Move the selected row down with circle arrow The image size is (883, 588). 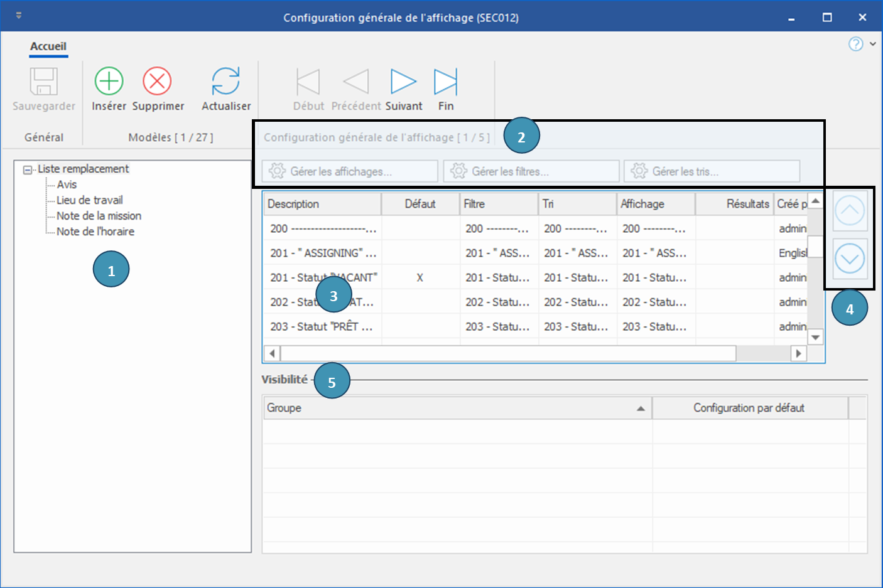click(849, 259)
